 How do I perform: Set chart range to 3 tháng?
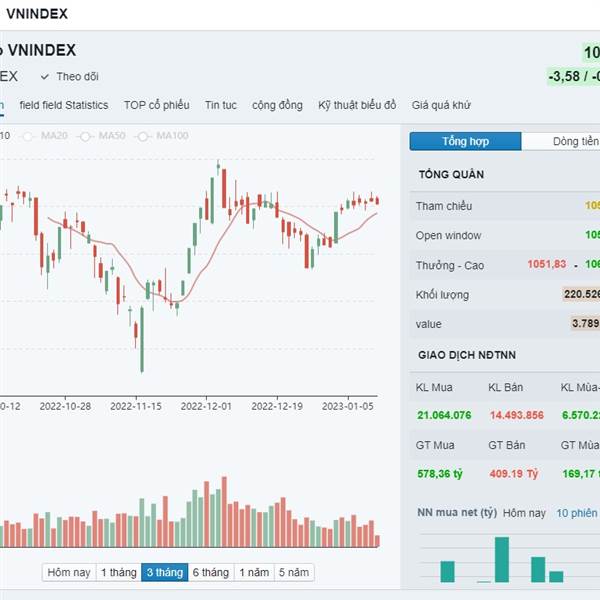(x=165, y=572)
